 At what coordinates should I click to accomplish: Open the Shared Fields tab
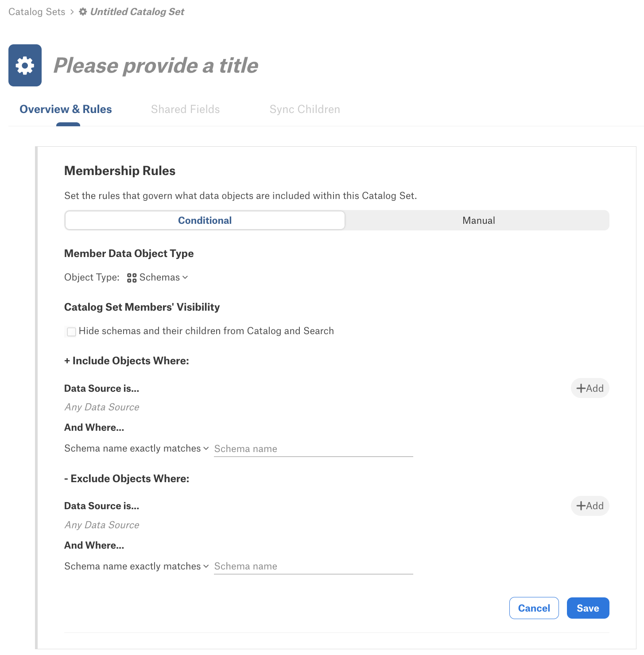(x=185, y=109)
